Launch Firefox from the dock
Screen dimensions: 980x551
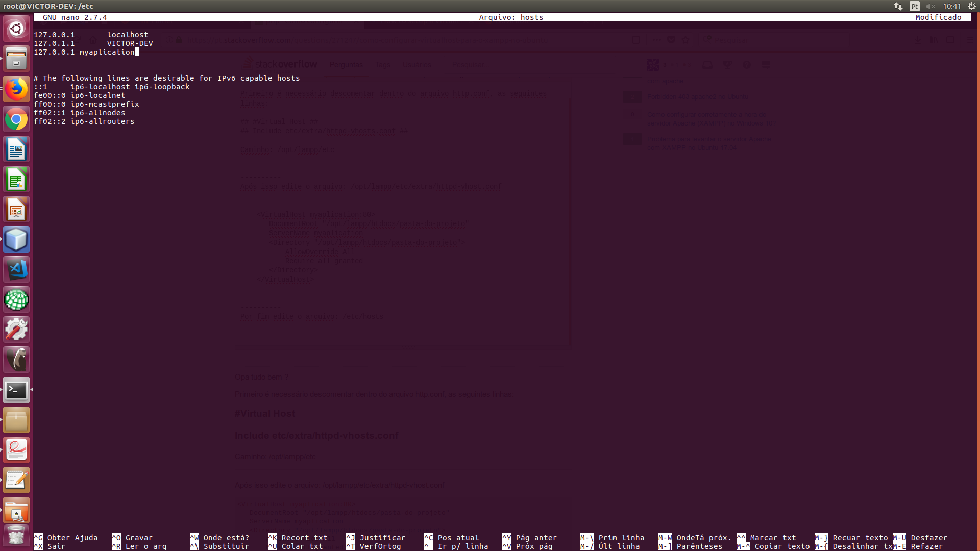(x=16, y=89)
